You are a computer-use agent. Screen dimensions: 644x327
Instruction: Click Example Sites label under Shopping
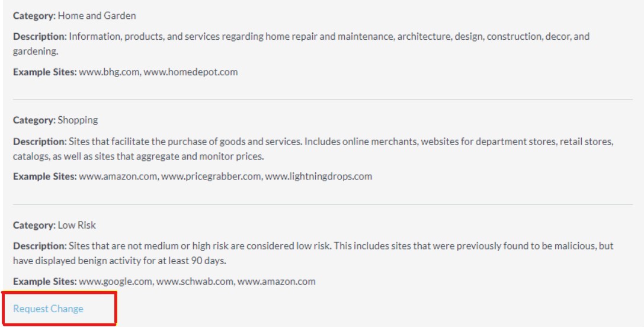click(x=44, y=177)
